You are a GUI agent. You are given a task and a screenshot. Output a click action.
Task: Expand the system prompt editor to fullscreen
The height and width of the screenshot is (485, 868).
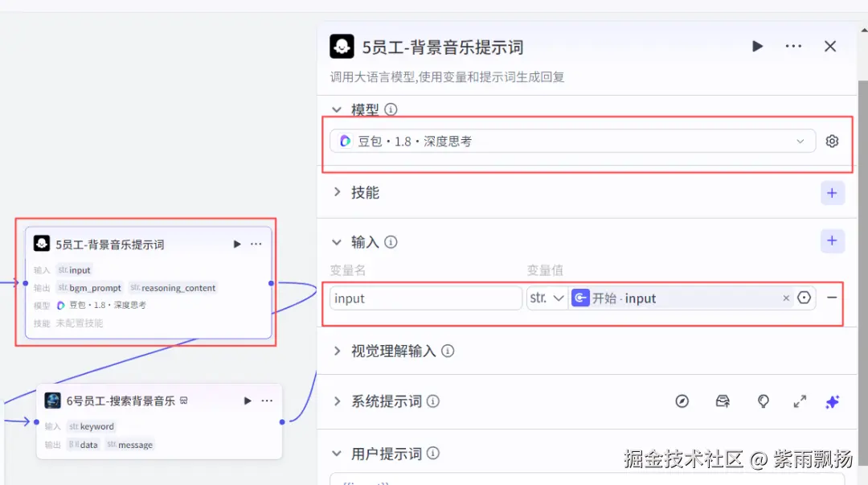(x=800, y=401)
